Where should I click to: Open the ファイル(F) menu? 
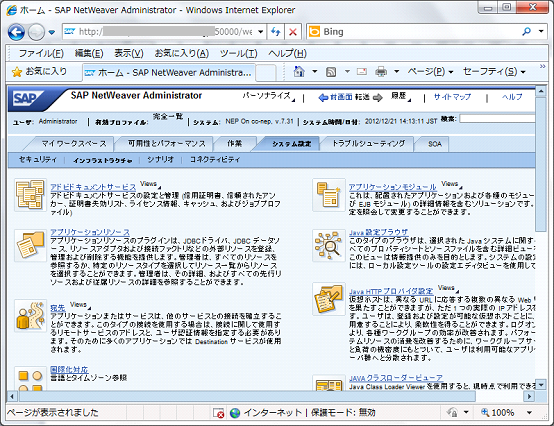tap(41, 53)
